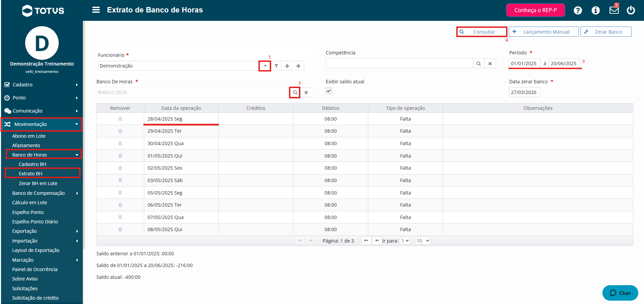Click the Funcionário text field
644x304 pixels.
(x=178, y=66)
